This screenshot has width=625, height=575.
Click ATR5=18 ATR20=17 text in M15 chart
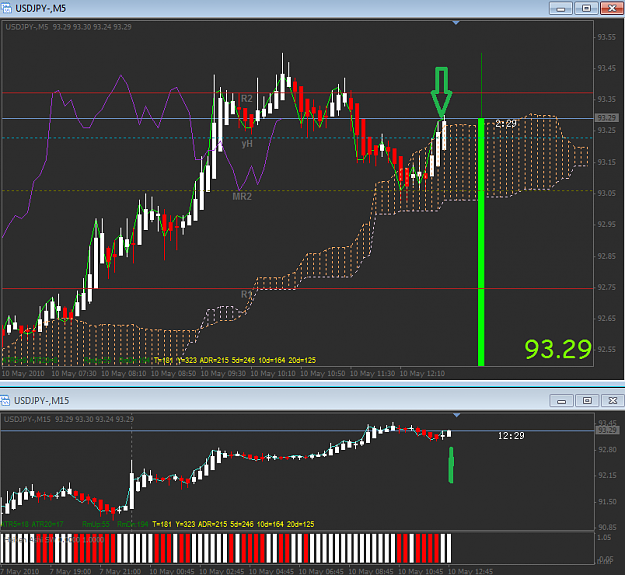coord(32,524)
